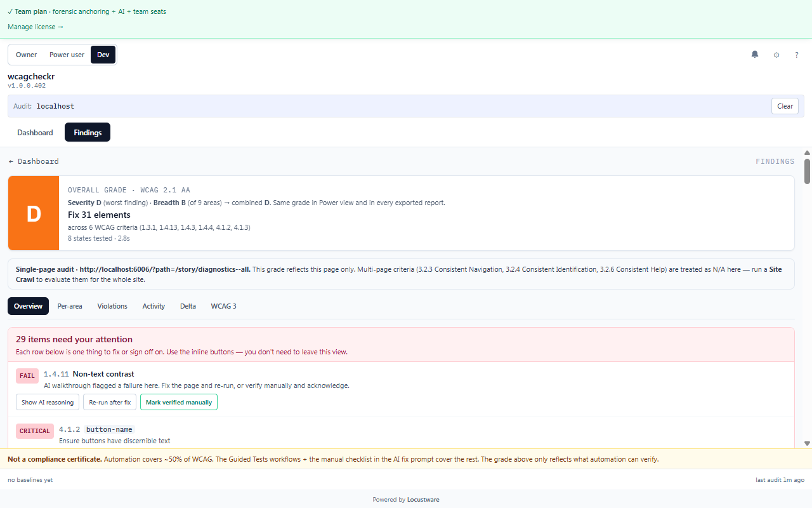The image size is (812, 508).
Task: Click the FINDINGS label on the right
Action: [x=775, y=161]
